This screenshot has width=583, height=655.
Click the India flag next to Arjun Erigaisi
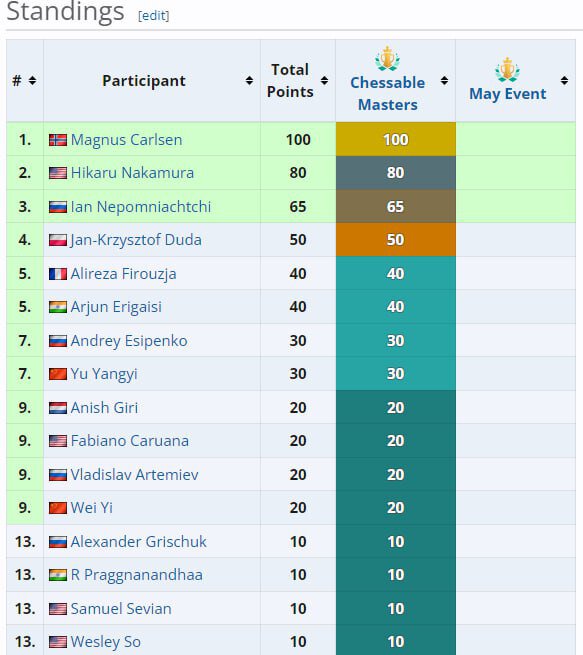[x=58, y=307]
